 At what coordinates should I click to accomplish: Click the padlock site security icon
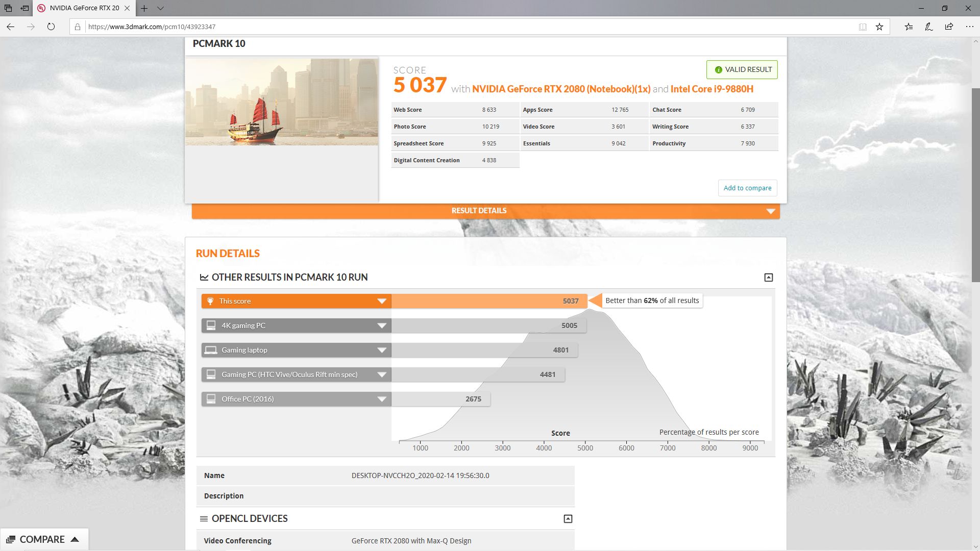pos(78,27)
